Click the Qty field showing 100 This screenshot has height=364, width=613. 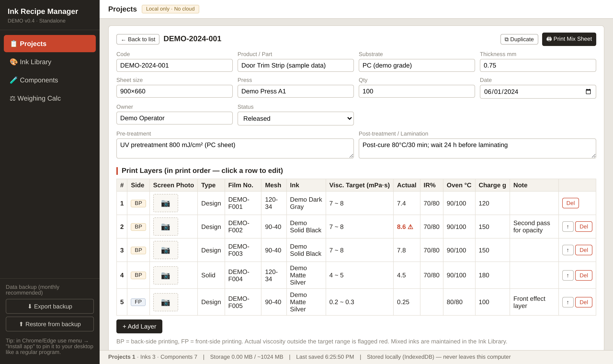coord(417,91)
